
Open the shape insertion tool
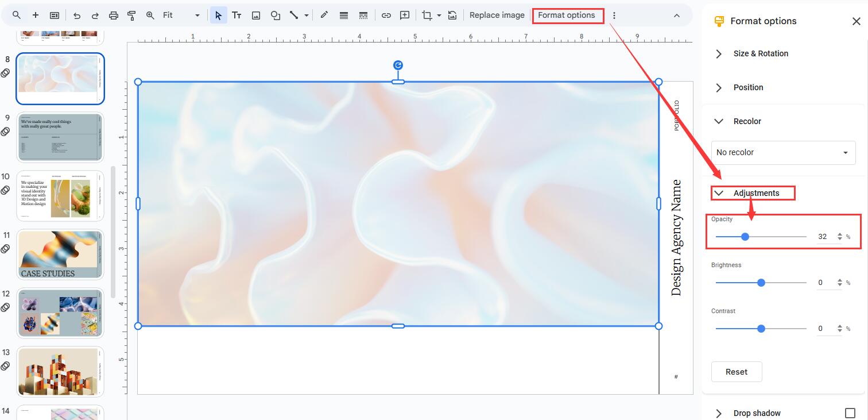(276, 16)
